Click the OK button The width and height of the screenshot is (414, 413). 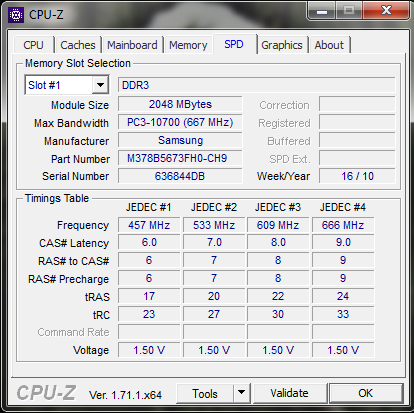tap(366, 393)
